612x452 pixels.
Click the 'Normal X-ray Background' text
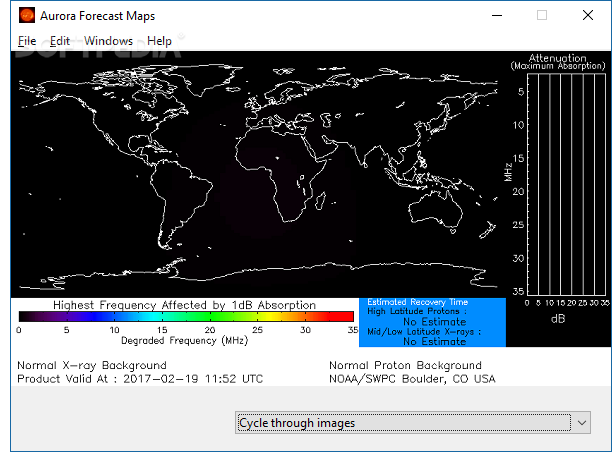92,365
